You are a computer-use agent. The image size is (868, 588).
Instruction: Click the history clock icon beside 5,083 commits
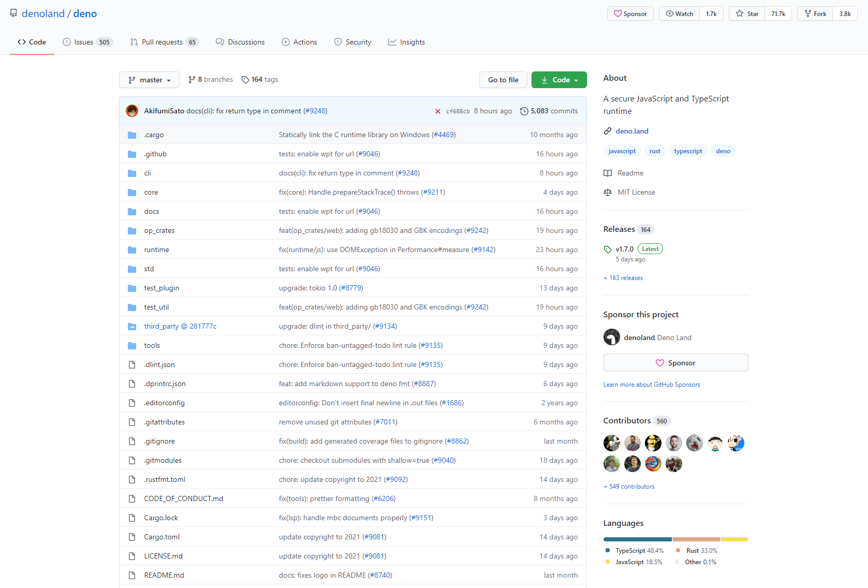[524, 111]
